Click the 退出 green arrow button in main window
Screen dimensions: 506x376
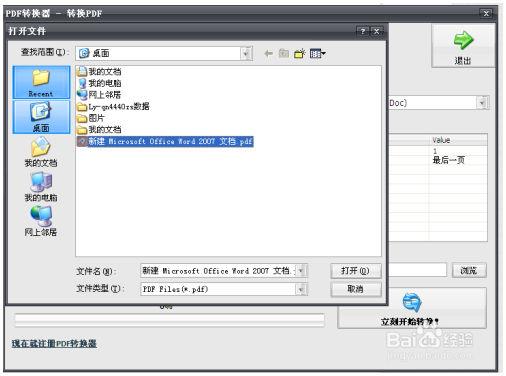click(x=463, y=46)
